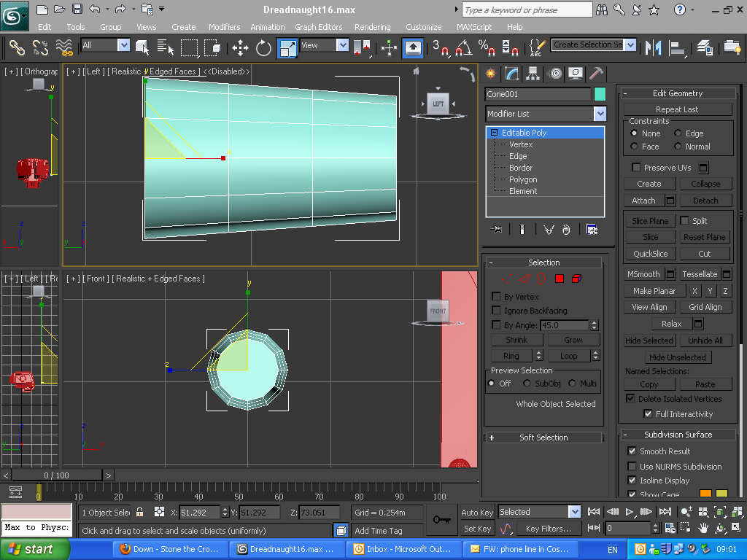Select Polygon sub-object level red square icon

[x=560, y=279]
